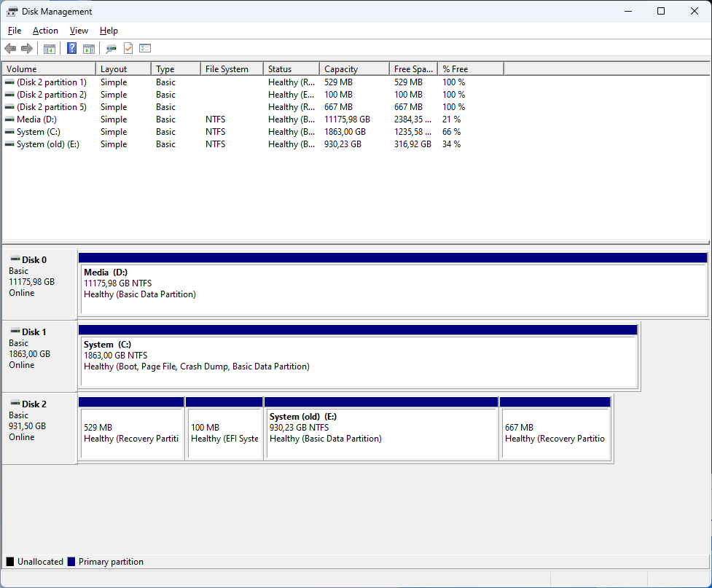Click the Disk 2 drive icon
712x588 pixels.
15,404
